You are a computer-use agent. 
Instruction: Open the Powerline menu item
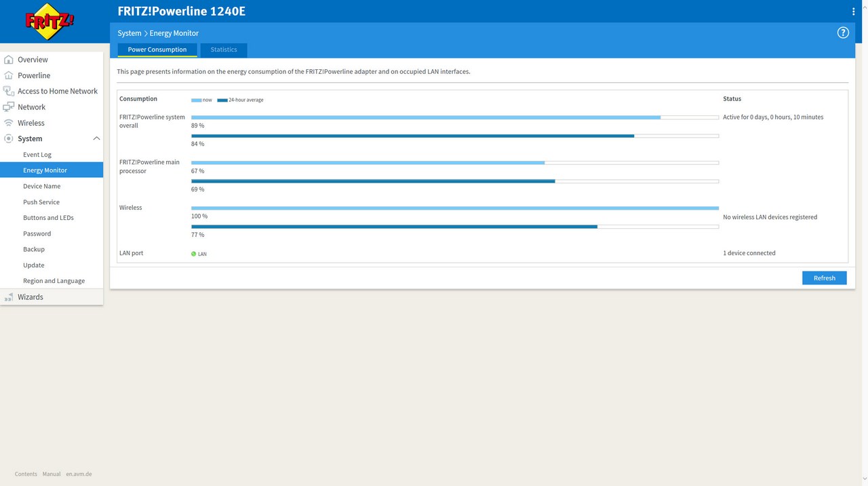[34, 75]
